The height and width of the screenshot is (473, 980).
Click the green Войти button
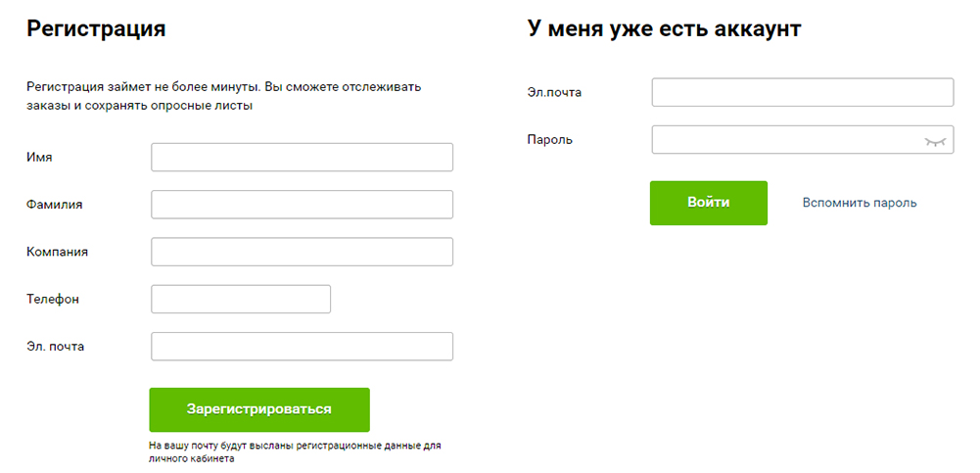click(x=709, y=203)
